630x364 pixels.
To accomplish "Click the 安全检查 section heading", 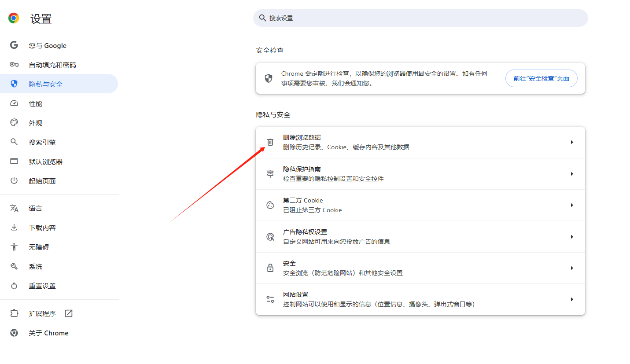I will pos(270,51).
